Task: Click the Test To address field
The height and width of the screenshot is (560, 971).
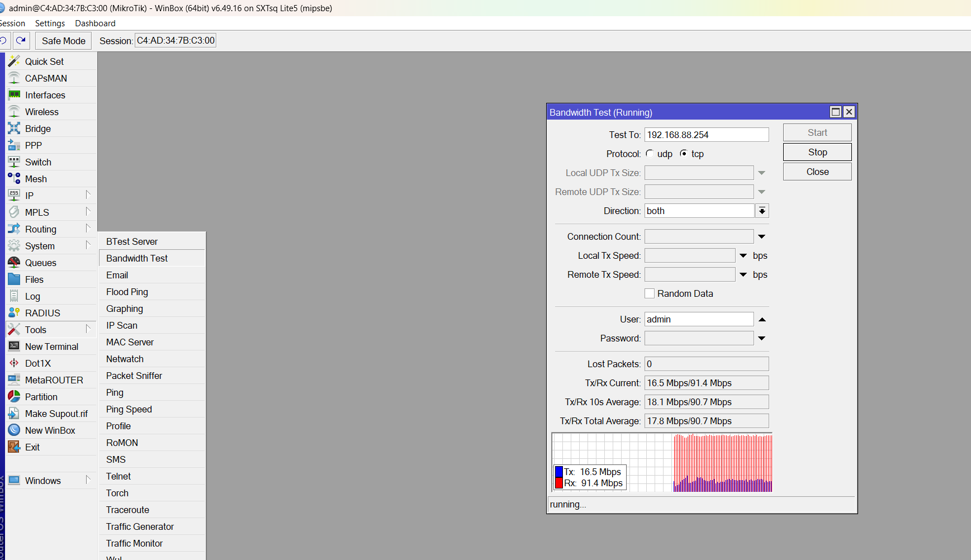Action: (x=707, y=135)
